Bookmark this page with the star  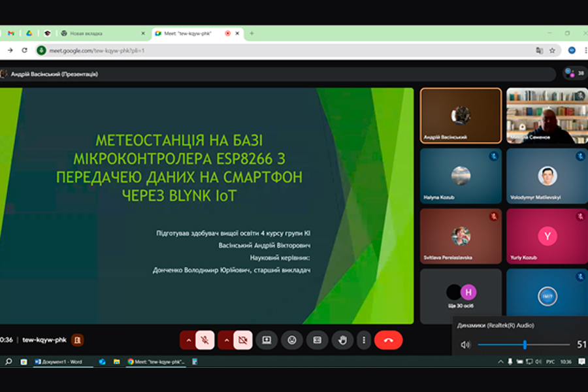pos(552,50)
